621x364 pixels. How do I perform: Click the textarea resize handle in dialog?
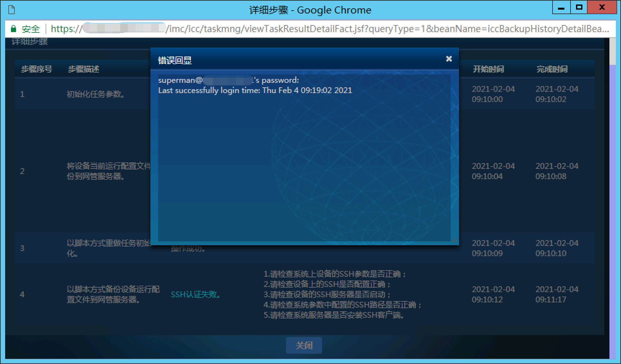click(454, 239)
